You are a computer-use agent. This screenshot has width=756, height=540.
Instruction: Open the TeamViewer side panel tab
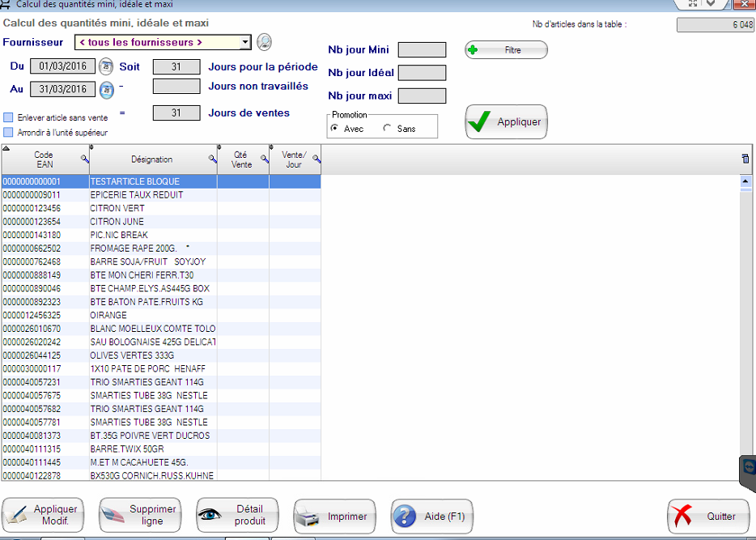(748, 469)
